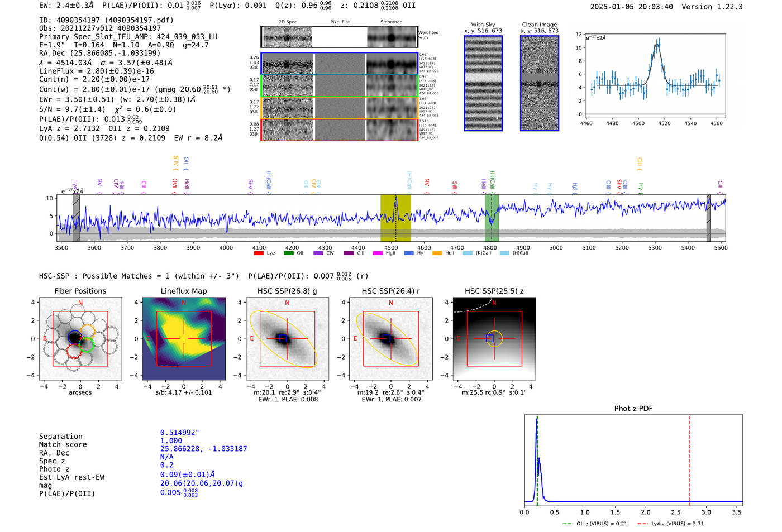782x532 pixels.
Task: Click the blue Hγ legend swatch
Action: tap(409, 253)
